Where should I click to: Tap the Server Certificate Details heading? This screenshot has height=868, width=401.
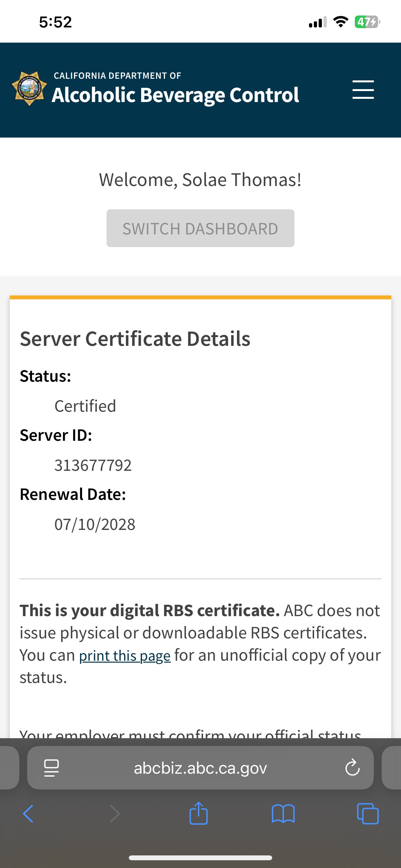coord(135,339)
